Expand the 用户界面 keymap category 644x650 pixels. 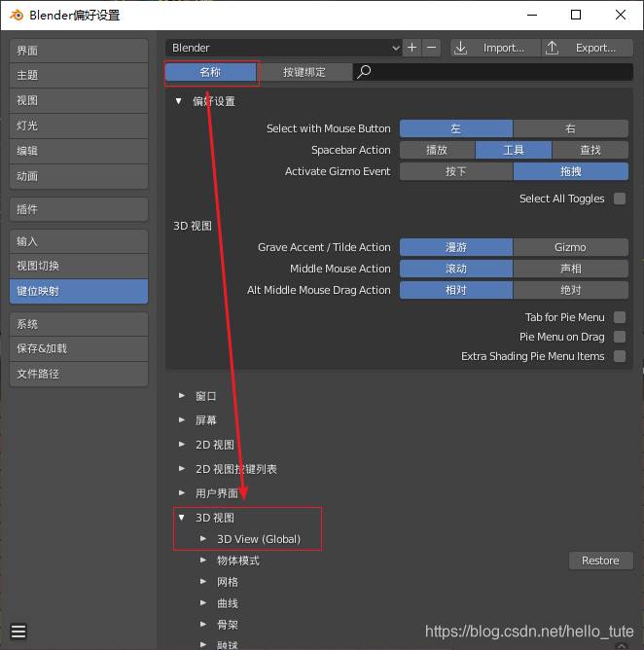click(x=182, y=493)
